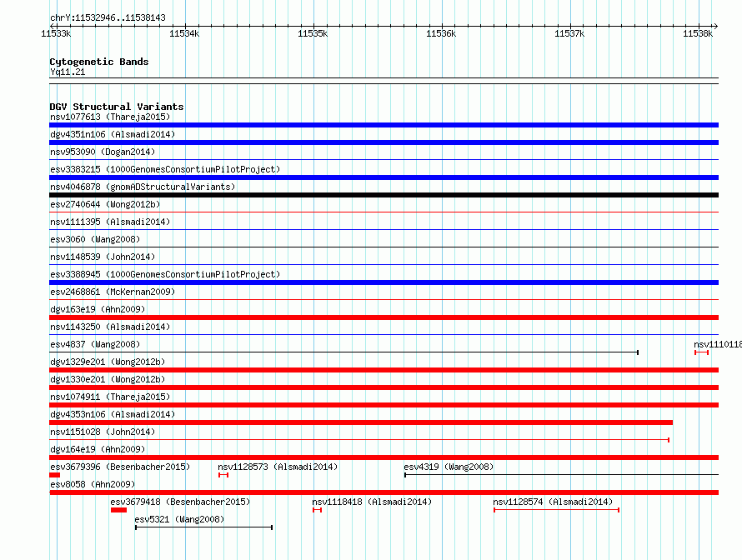The height and width of the screenshot is (560, 742).
Task: Click the 11537k ruler mark
Action: pos(569,33)
